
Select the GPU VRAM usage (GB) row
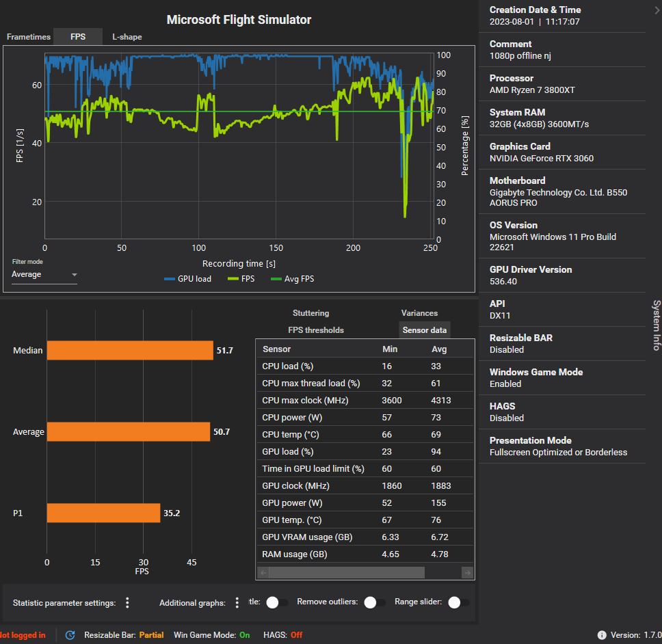pyautogui.click(x=365, y=537)
